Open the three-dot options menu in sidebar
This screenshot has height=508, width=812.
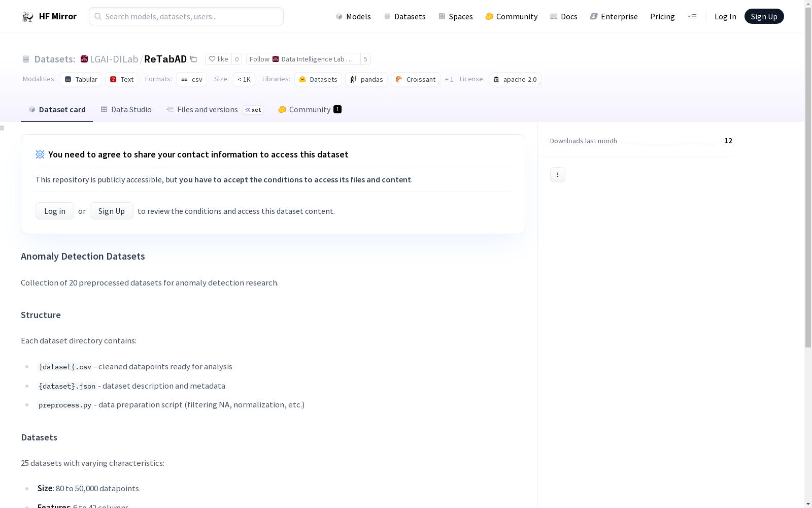point(557,175)
